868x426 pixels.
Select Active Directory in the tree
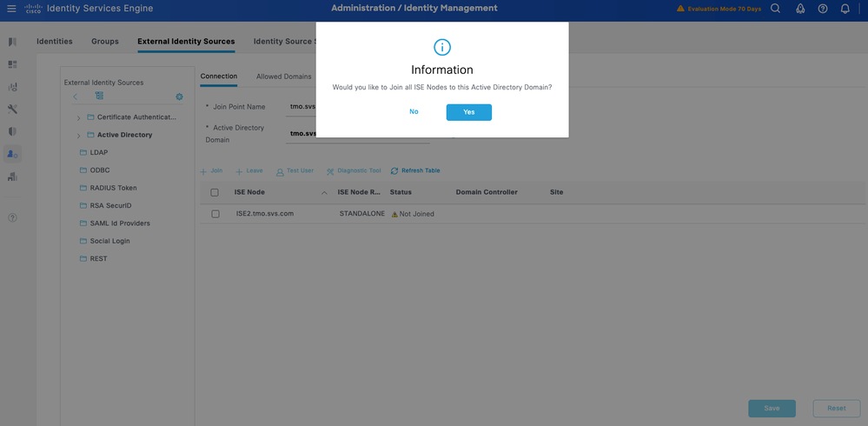click(x=124, y=135)
